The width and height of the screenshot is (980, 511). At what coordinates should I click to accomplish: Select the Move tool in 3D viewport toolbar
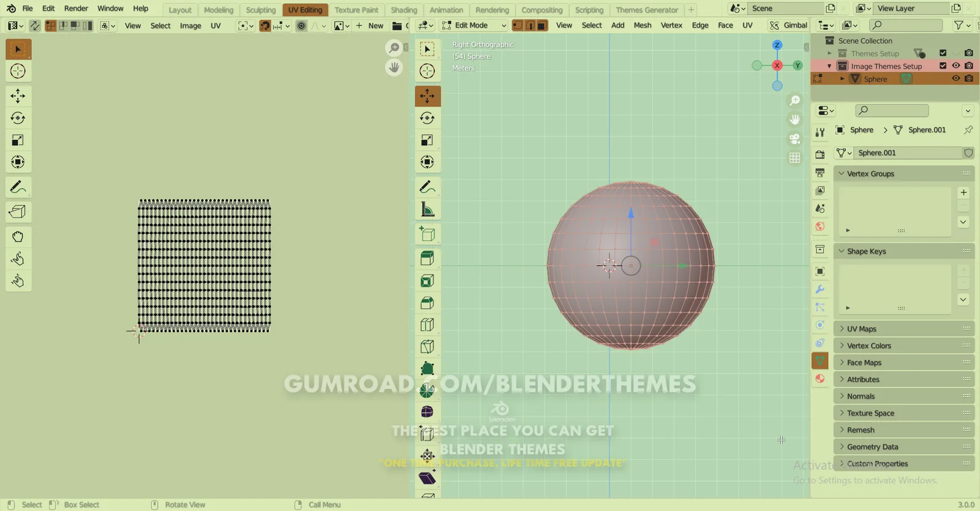tap(428, 96)
